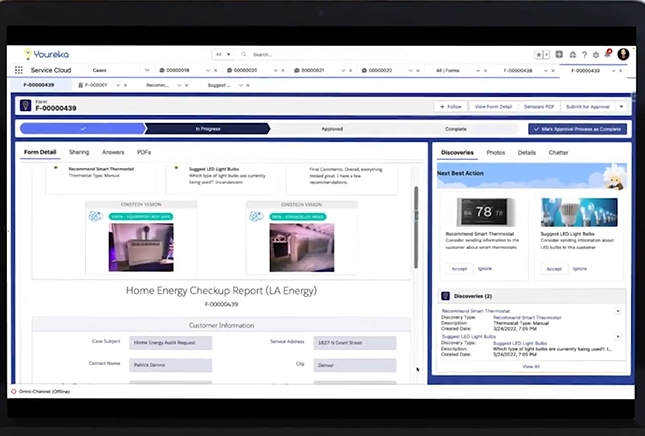Click the Form lightbulb record icon
The image size is (645, 436).
point(26,106)
